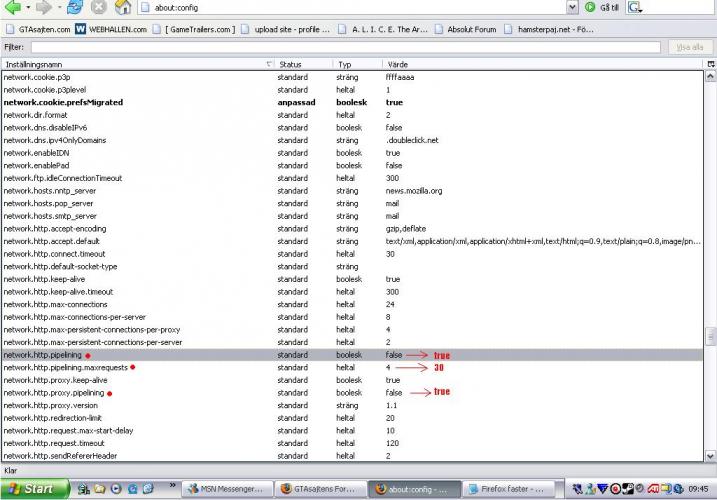This screenshot has height=500, width=717.
Task: Click the Windows Start button
Action: (32, 489)
